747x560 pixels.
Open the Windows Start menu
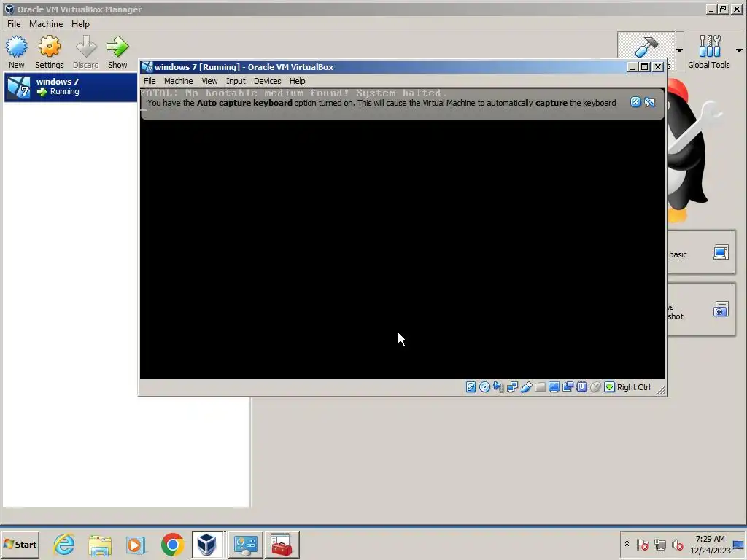tap(20, 544)
